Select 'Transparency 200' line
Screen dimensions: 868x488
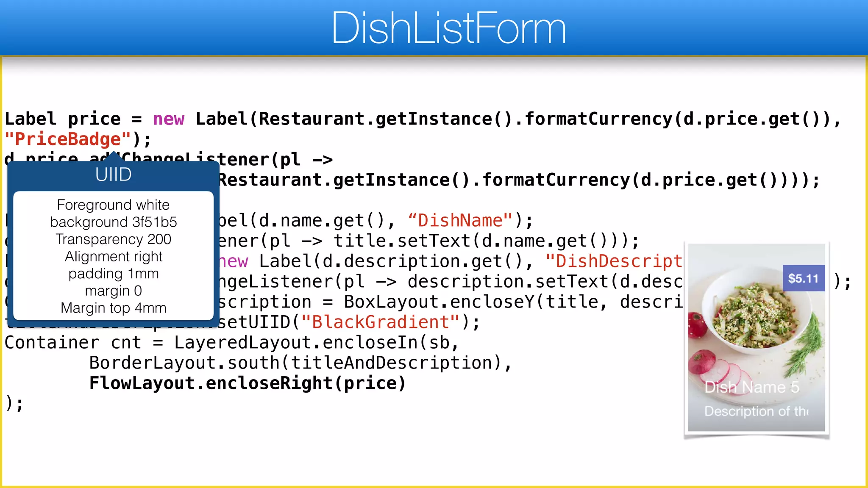click(113, 239)
